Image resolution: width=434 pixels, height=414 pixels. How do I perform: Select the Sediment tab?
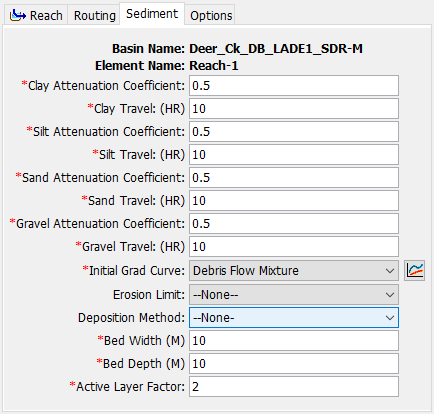[152, 14]
